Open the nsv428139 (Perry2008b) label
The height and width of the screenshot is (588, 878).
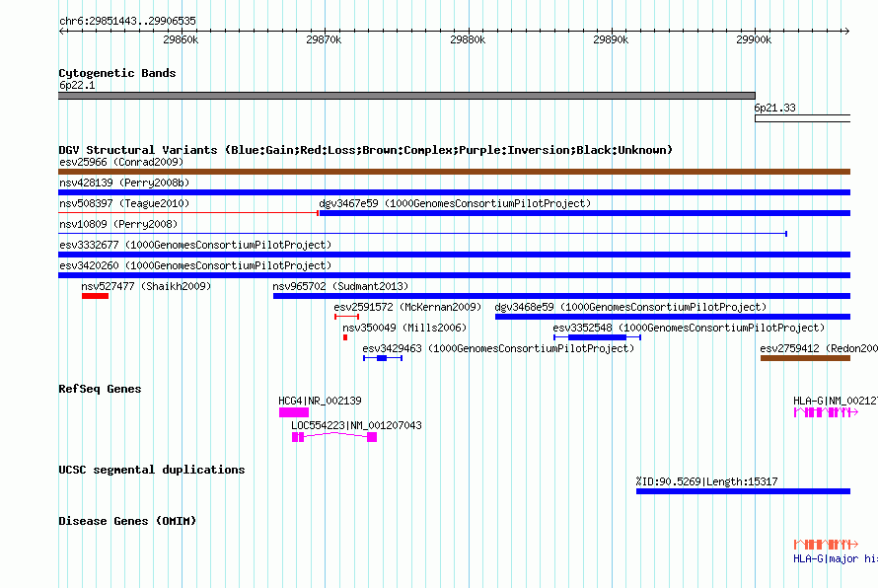(124, 183)
